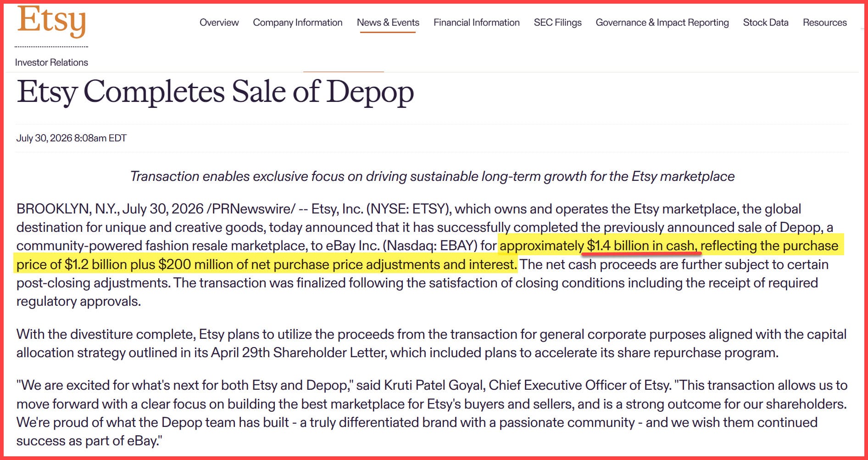Image resolution: width=868 pixels, height=460 pixels.
Task: Click the Etsy Completes Sale of Depop headline
Action: pyautogui.click(x=215, y=92)
